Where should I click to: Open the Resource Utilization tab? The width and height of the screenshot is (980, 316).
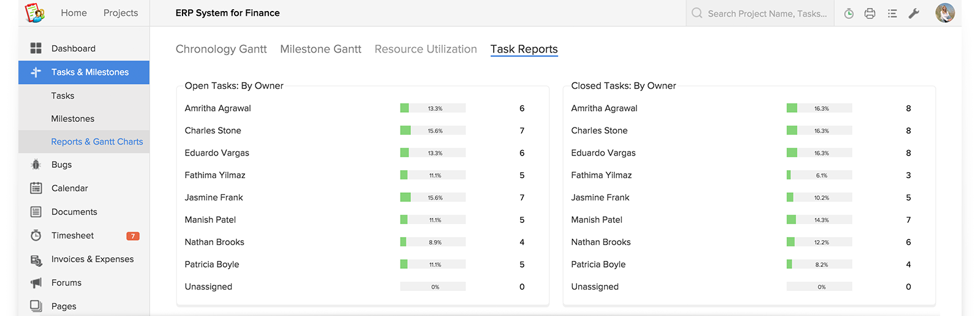pos(426,49)
